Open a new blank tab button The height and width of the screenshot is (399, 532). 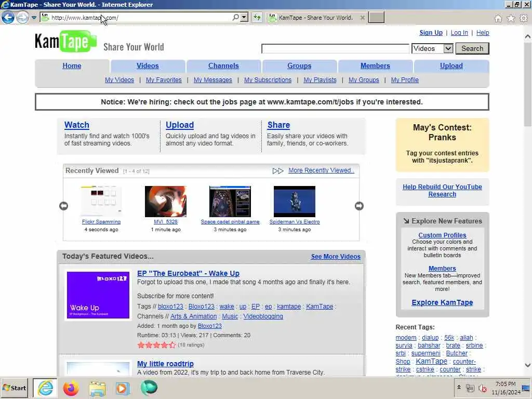click(376, 17)
